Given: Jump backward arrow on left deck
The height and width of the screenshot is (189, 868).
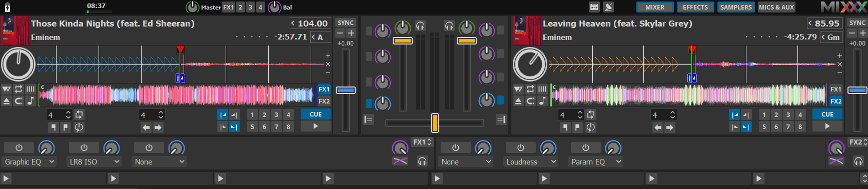Looking at the screenshot, I should pos(146,127).
